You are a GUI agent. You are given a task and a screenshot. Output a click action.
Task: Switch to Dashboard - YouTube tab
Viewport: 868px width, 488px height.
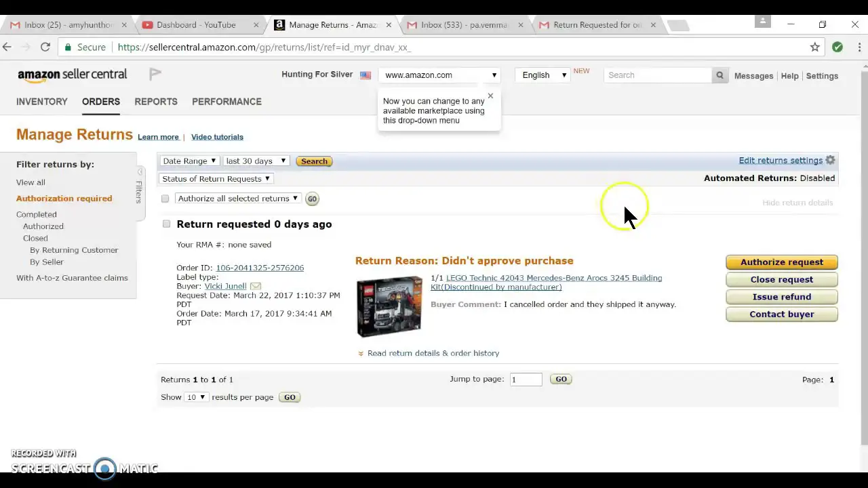pyautogui.click(x=196, y=25)
